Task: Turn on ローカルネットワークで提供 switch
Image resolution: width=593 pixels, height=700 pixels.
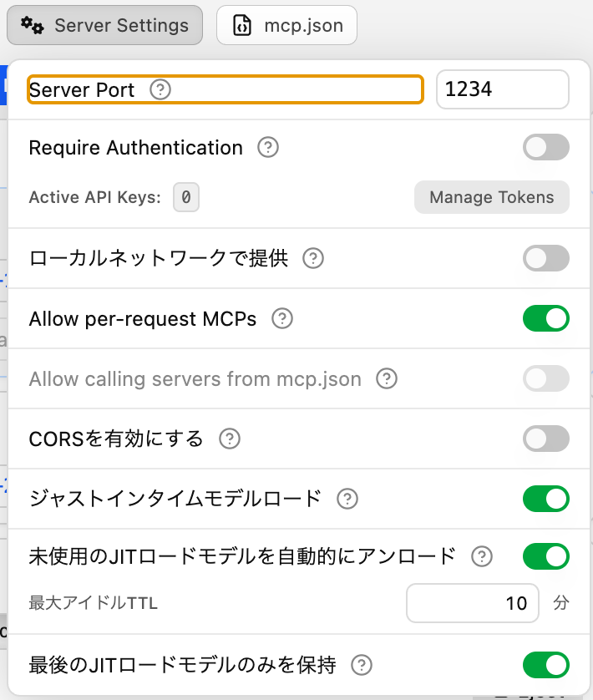Action: (x=545, y=258)
